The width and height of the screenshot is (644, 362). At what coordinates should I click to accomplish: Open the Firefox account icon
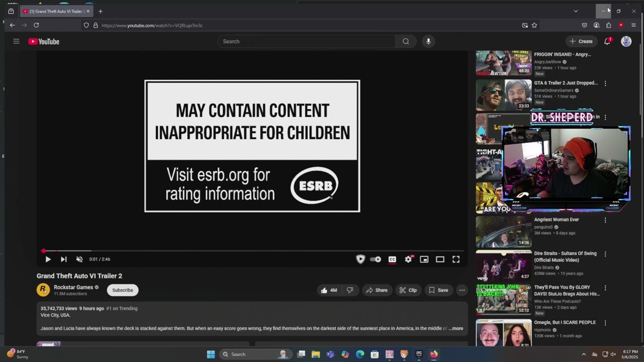coord(596,25)
